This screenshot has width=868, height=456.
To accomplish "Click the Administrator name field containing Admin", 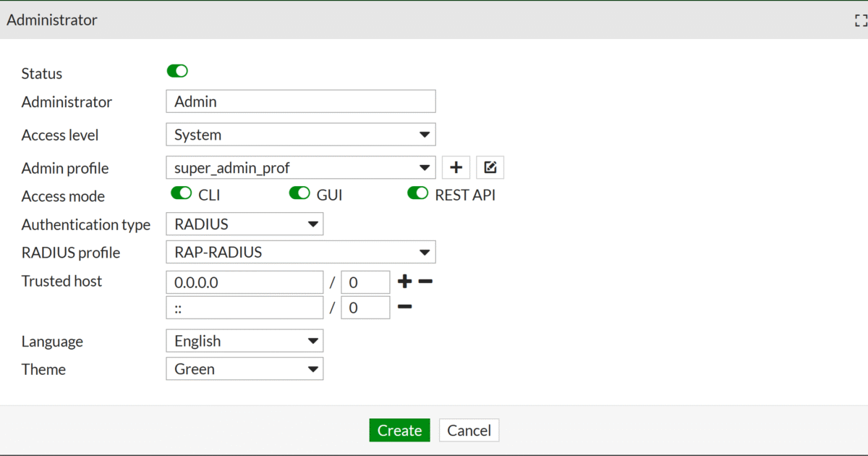I will coord(300,101).
